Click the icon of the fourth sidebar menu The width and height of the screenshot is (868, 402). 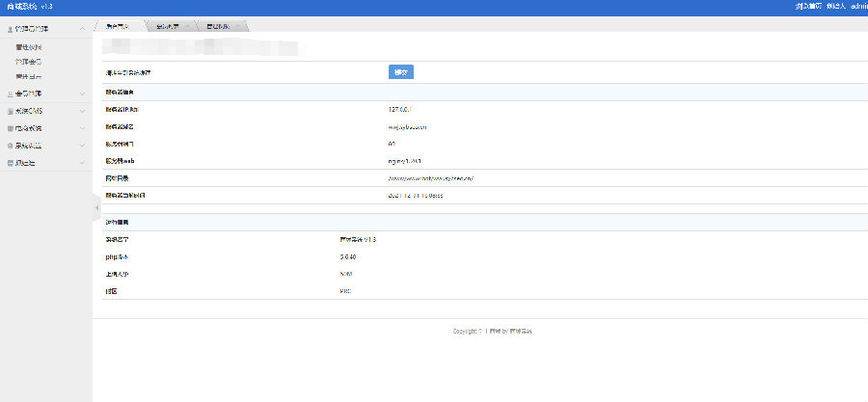pos(10,128)
